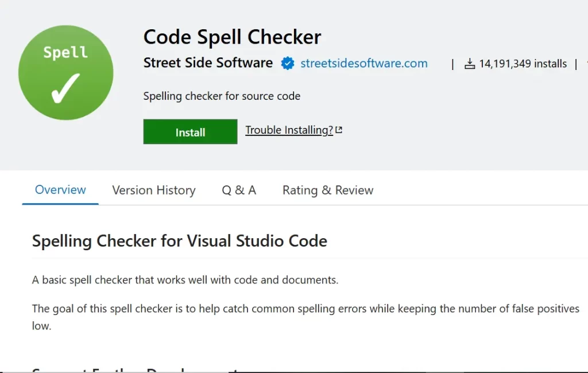Click 'Spelling checker for source code' description

(x=222, y=96)
